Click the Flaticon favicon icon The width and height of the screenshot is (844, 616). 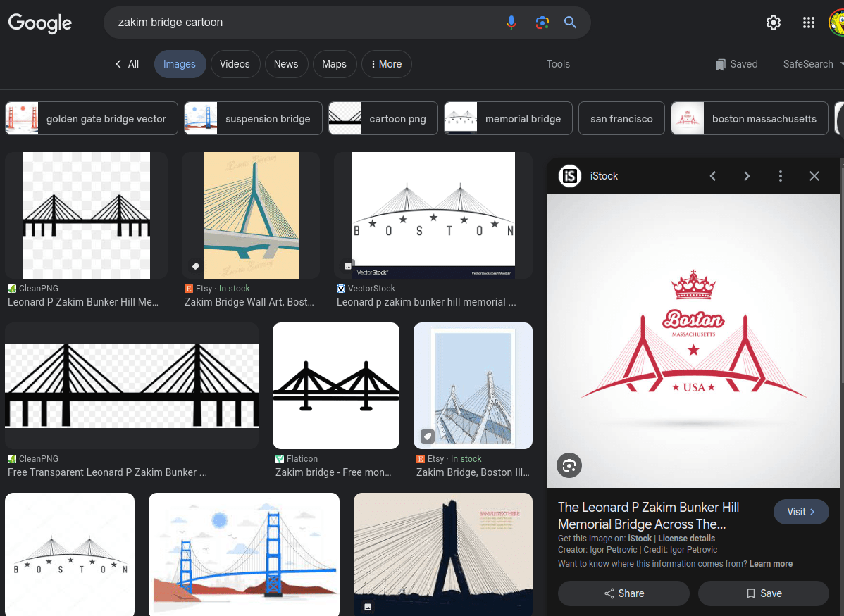[x=280, y=459]
